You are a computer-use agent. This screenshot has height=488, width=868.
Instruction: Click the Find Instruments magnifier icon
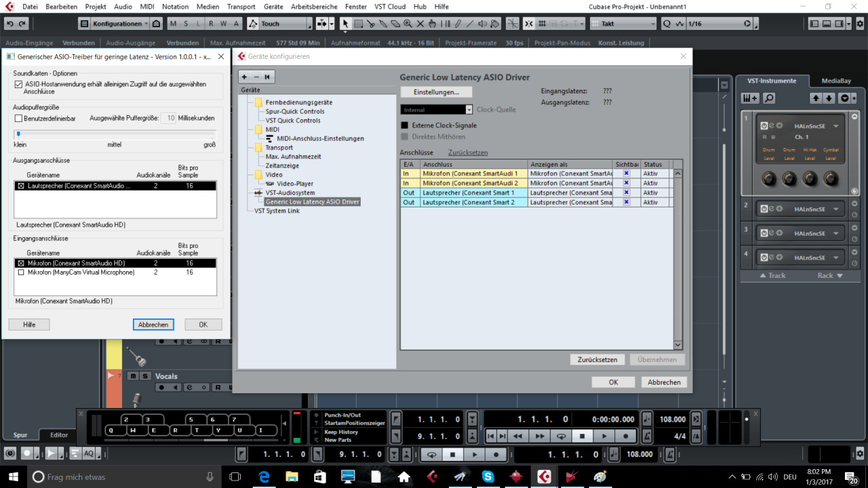click(769, 98)
